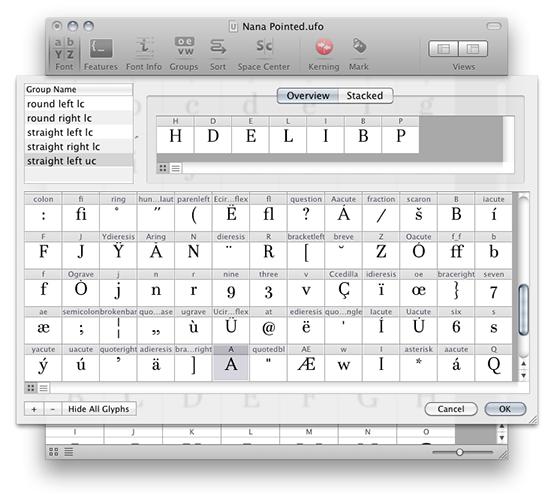
Task: Click the Sort toolbar icon
Action: (x=218, y=54)
